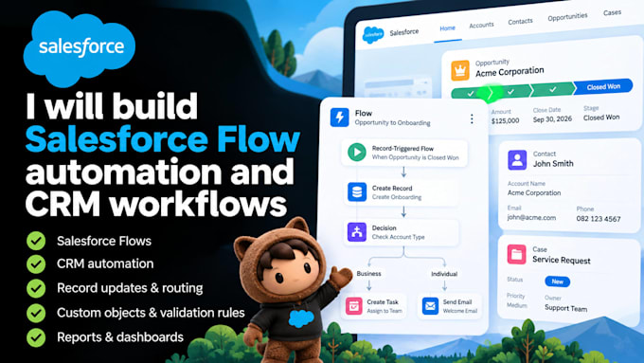The image size is (644, 363).
Task: Click the Sep 30, 2026 close date
Action: (x=552, y=119)
